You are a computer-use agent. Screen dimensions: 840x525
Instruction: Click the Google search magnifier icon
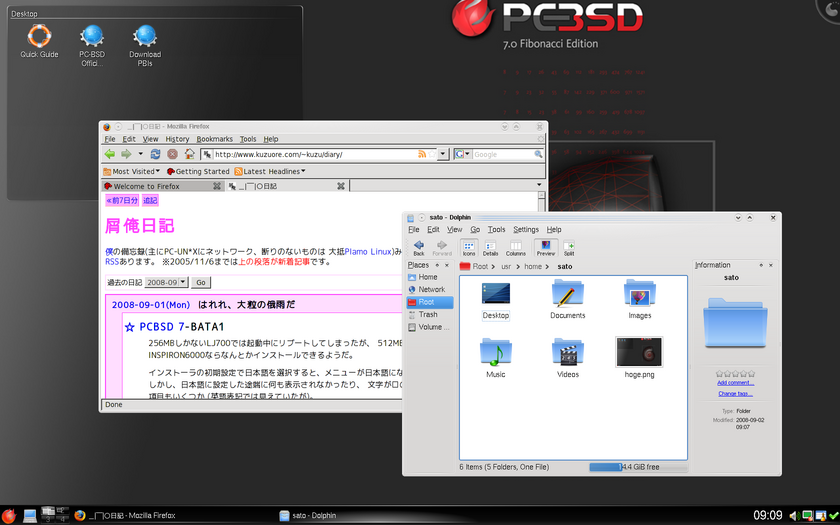click(x=538, y=154)
